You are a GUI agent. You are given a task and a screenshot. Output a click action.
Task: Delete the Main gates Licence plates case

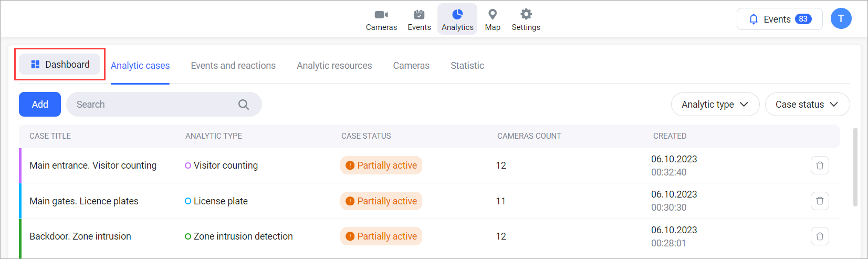pyautogui.click(x=820, y=201)
